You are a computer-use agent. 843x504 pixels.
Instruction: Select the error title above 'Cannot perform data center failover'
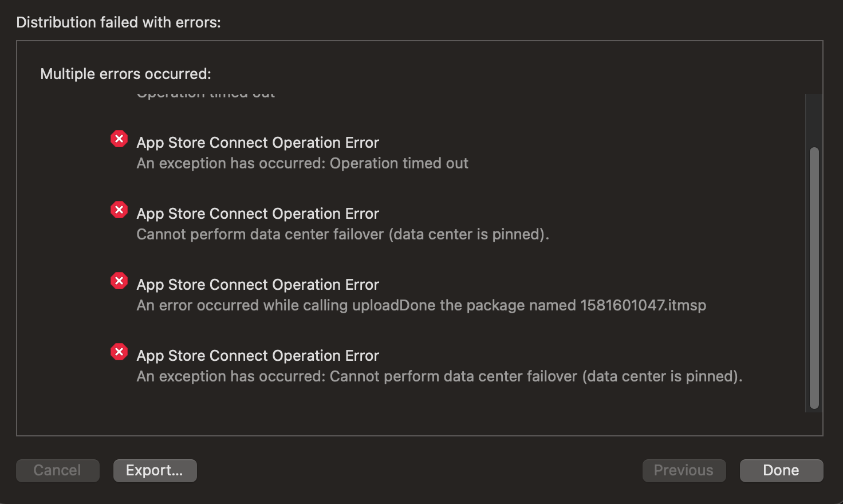(x=258, y=214)
